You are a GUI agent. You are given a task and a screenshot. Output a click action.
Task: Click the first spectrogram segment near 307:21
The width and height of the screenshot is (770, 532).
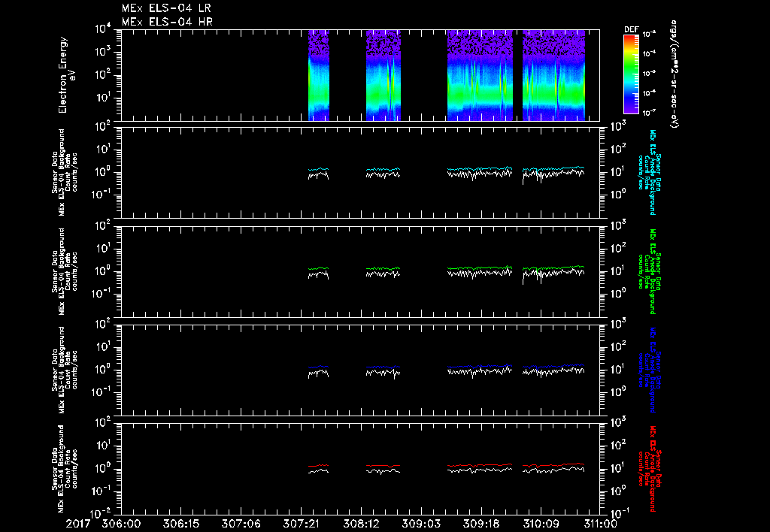319,75
